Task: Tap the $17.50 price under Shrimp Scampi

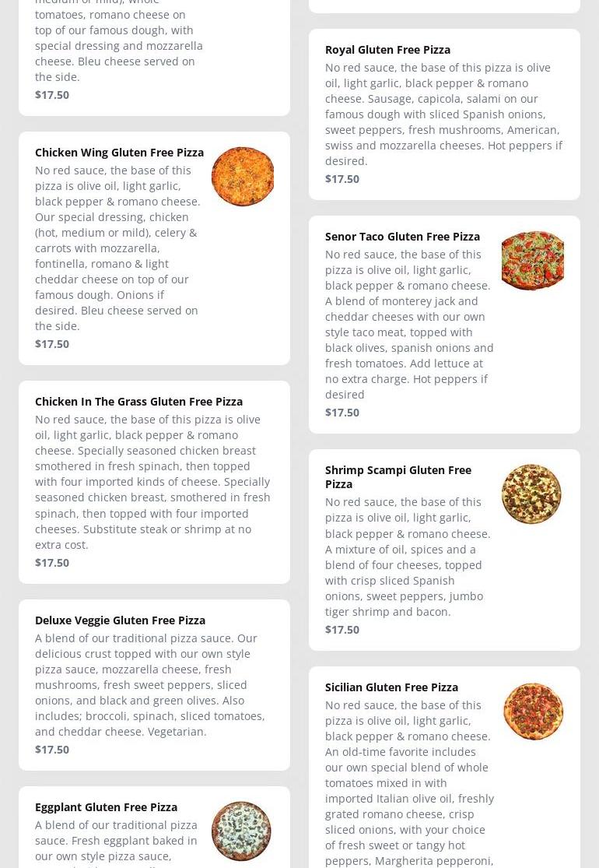Action: [x=342, y=630]
